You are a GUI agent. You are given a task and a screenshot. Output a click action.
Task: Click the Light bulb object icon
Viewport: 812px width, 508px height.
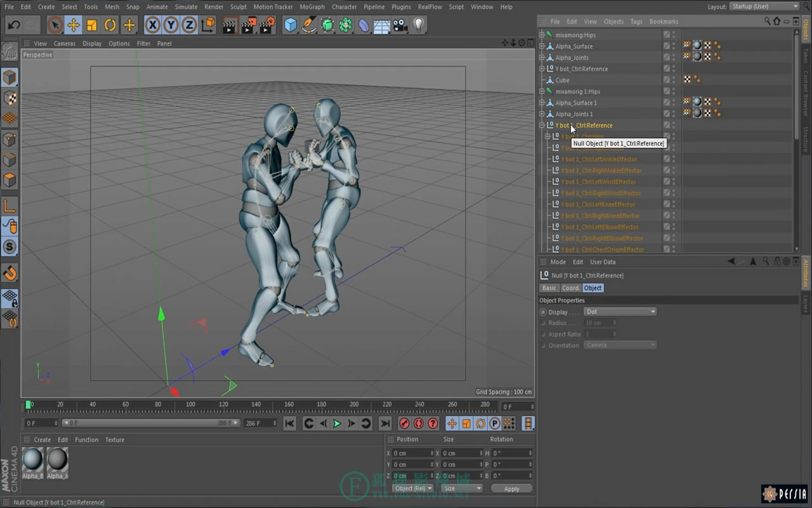coord(418,25)
